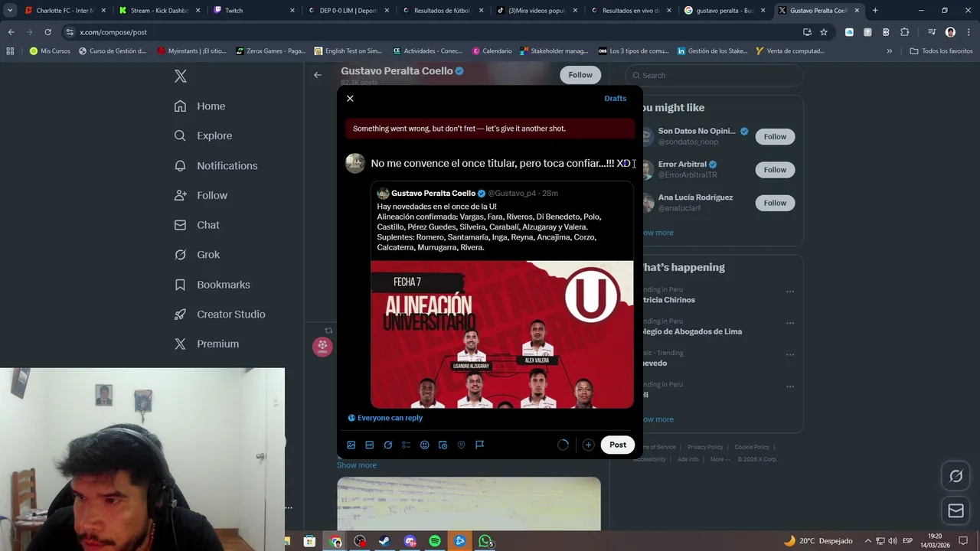Bookmark this page with star icon

[824, 32]
